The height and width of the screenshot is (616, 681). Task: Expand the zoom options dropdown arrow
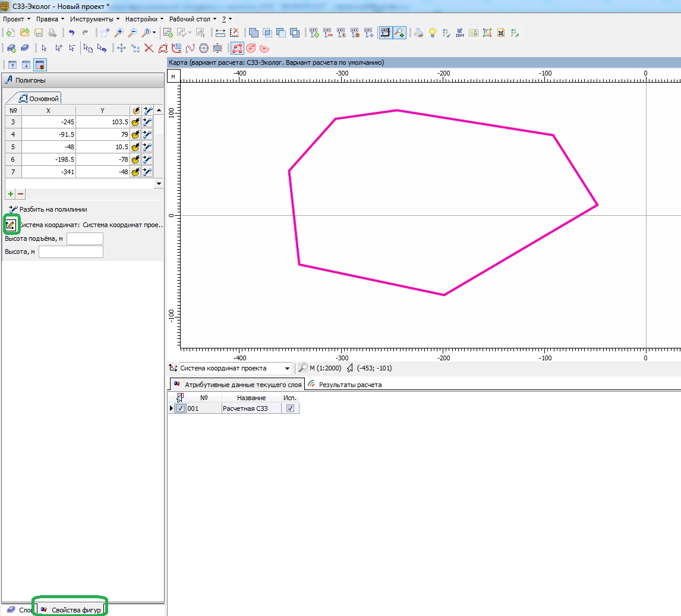coord(155,33)
